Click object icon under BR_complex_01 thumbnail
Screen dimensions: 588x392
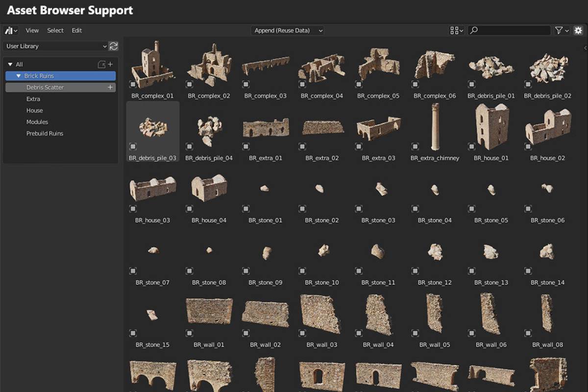point(133,84)
